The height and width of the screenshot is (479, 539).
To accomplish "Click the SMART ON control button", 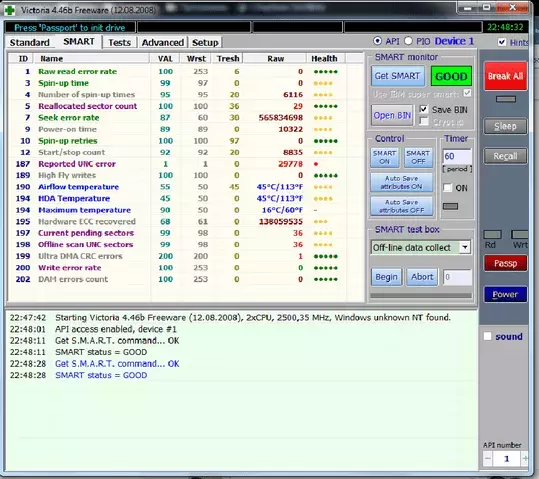I will click(x=385, y=157).
